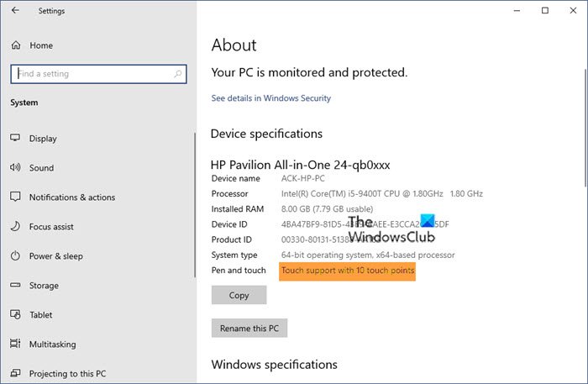Viewport: 588px width, 384px height.
Task: Click the Multitasking icon
Action: [15, 345]
